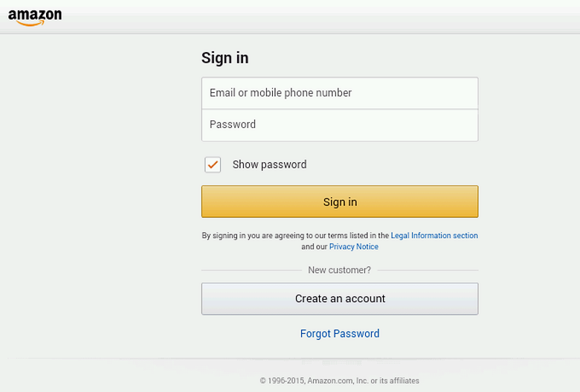Click the orange checkmark to hide password
This screenshot has width=580, height=392.
tap(213, 164)
